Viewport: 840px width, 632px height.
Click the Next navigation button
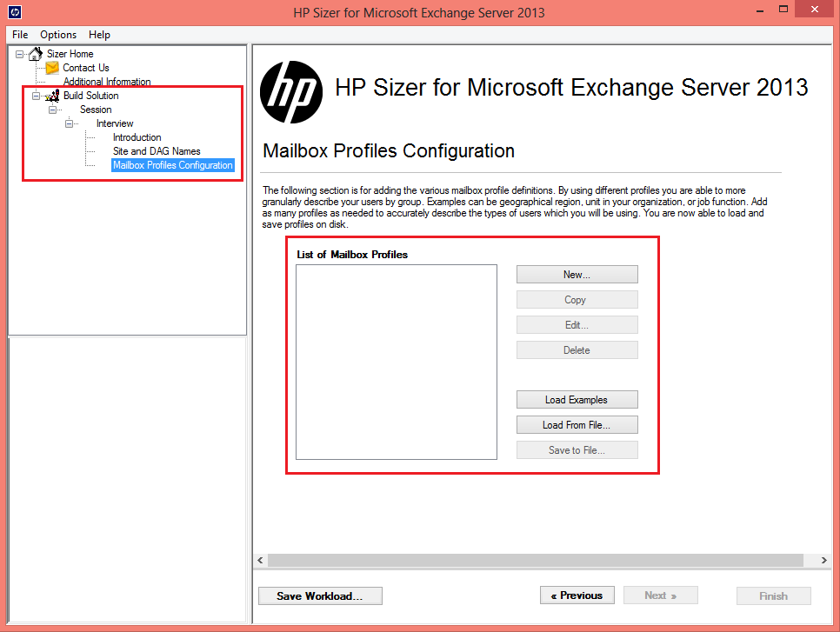coord(661,595)
